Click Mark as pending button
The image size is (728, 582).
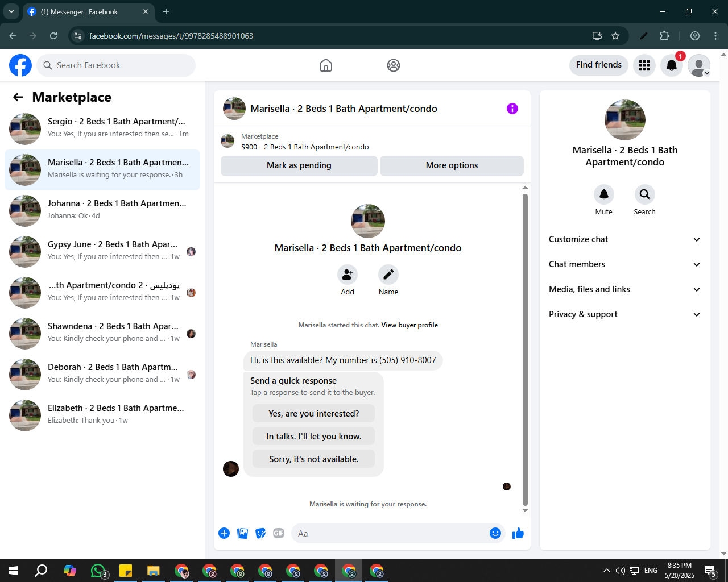pyautogui.click(x=299, y=165)
